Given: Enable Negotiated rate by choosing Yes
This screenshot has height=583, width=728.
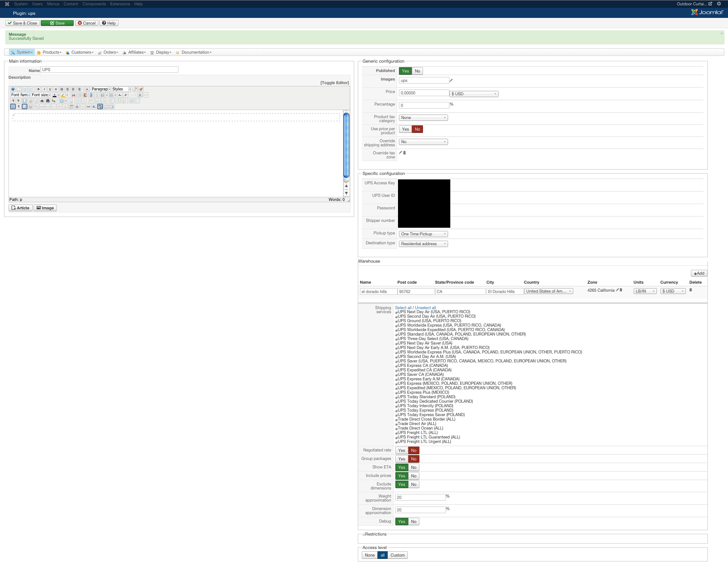Looking at the screenshot, I should click(x=402, y=451).
